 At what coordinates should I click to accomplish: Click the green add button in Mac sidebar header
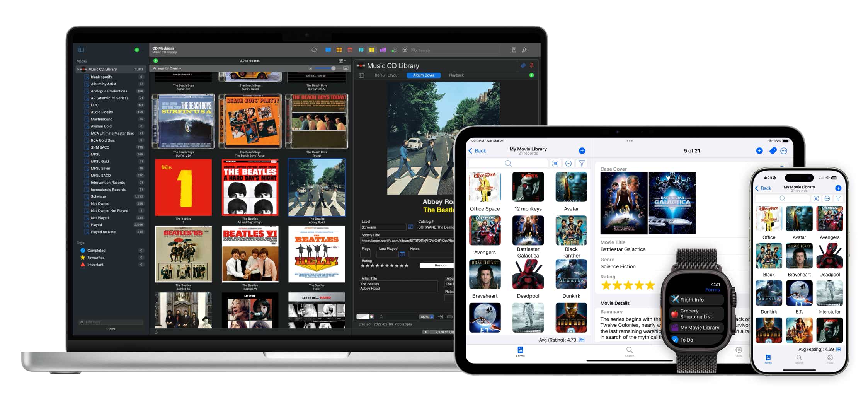(x=137, y=50)
